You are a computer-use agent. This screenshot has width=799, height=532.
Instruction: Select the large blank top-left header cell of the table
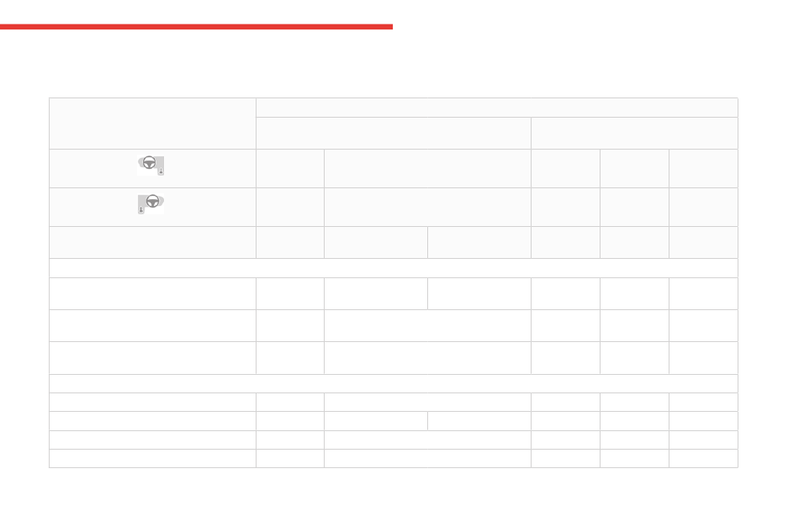[x=152, y=124]
